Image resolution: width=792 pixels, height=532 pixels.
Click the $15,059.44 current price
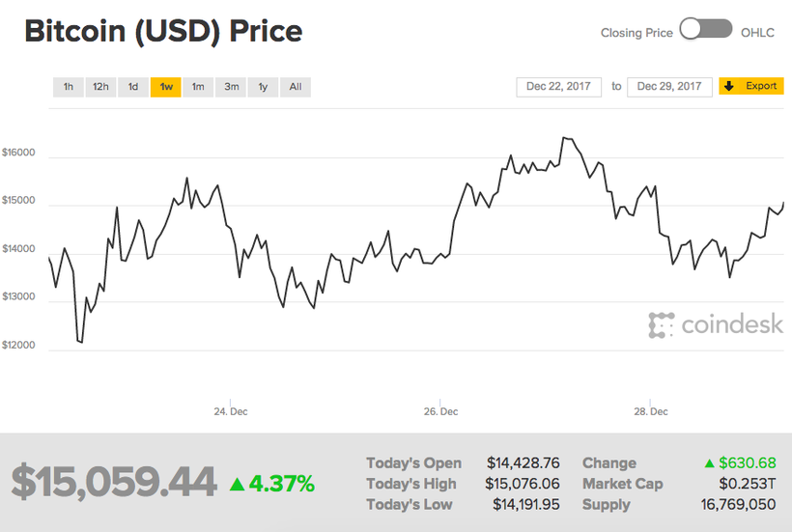coord(114,482)
